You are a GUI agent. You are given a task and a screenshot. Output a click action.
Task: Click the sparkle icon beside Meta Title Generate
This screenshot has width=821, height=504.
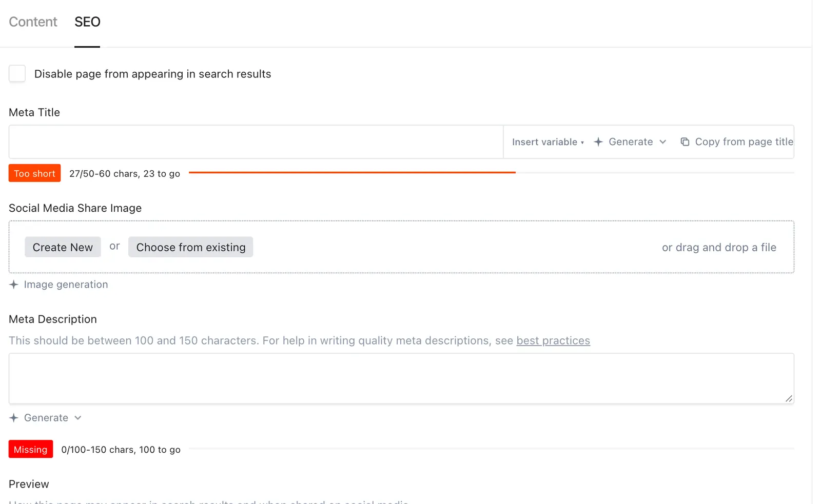[598, 142]
